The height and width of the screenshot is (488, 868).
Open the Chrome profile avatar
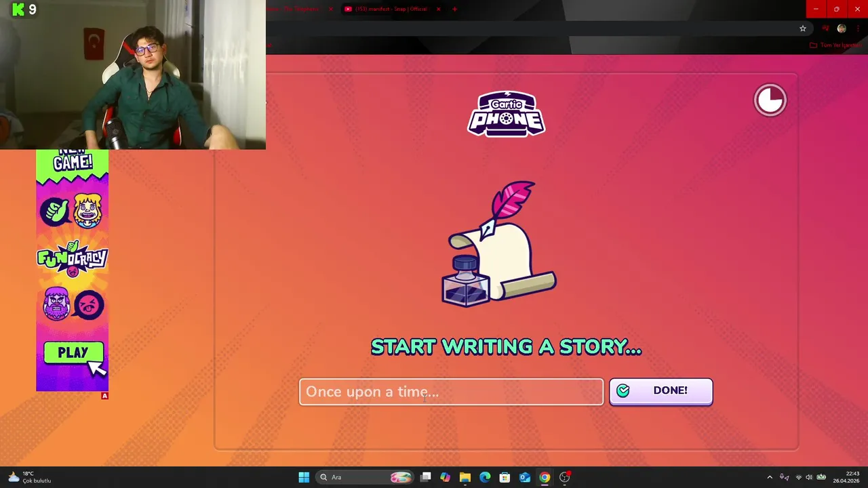[842, 28]
